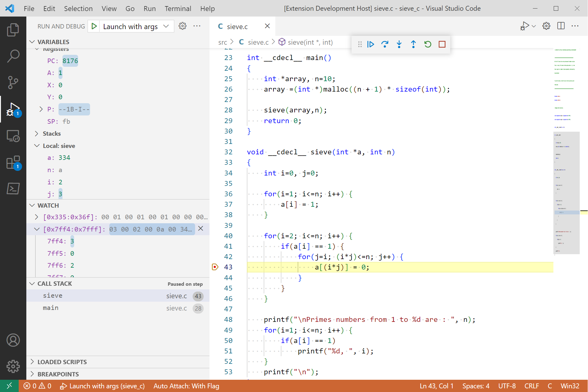Click the Step Over debug button
Viewport: 588px width, 392px height.
coord(385,44)
